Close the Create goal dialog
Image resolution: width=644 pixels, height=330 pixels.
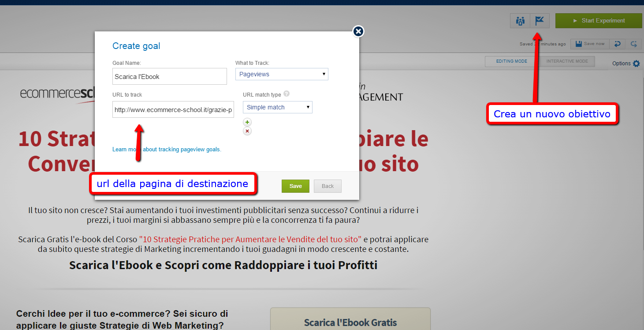[358, 31]
